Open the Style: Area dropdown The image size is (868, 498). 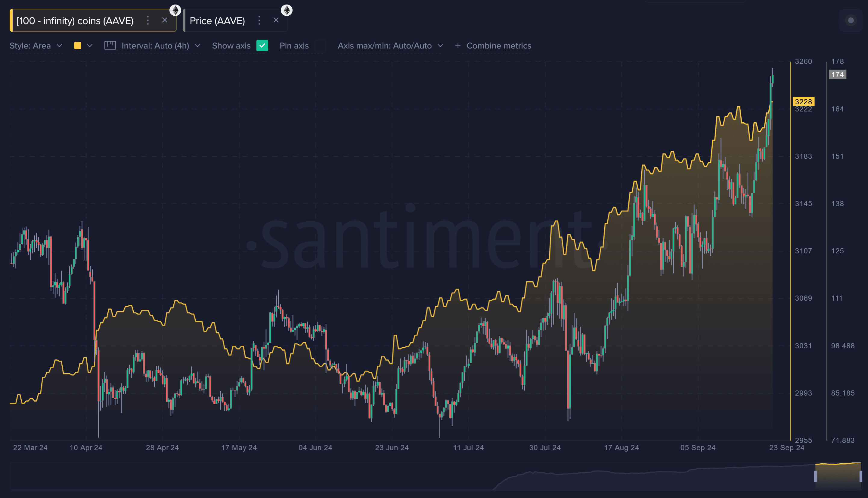click(36, 46)
